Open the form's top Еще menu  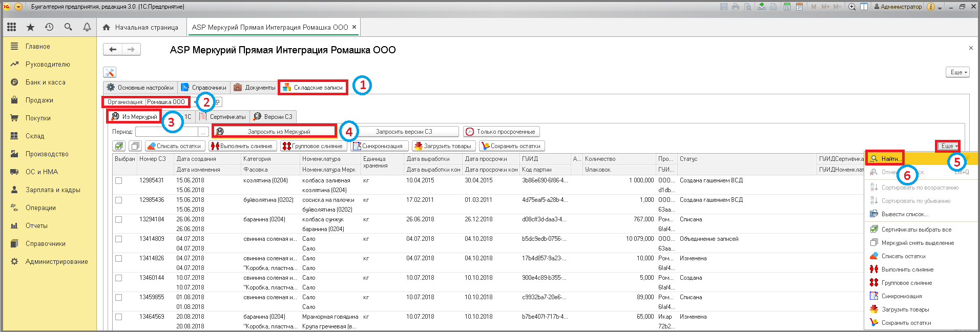pos(957,72)
